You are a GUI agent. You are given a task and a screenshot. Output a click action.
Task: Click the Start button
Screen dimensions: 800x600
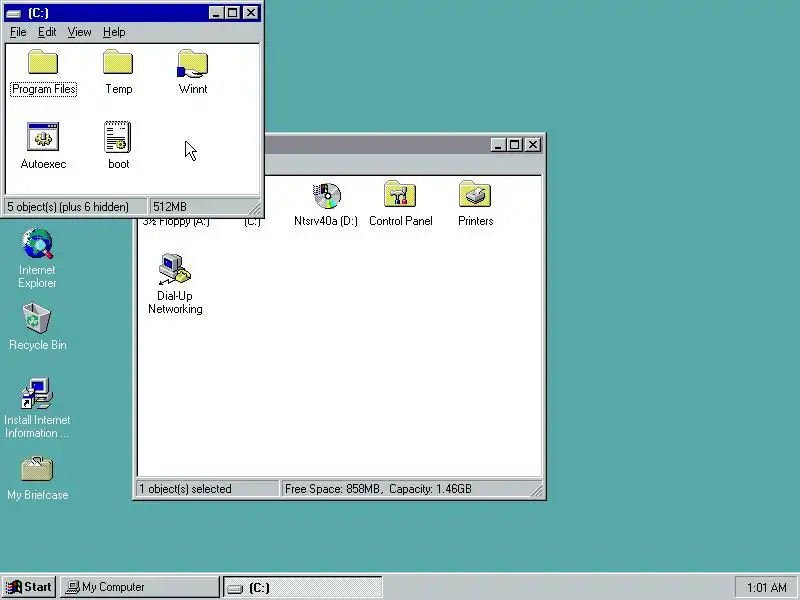point(30,587)
